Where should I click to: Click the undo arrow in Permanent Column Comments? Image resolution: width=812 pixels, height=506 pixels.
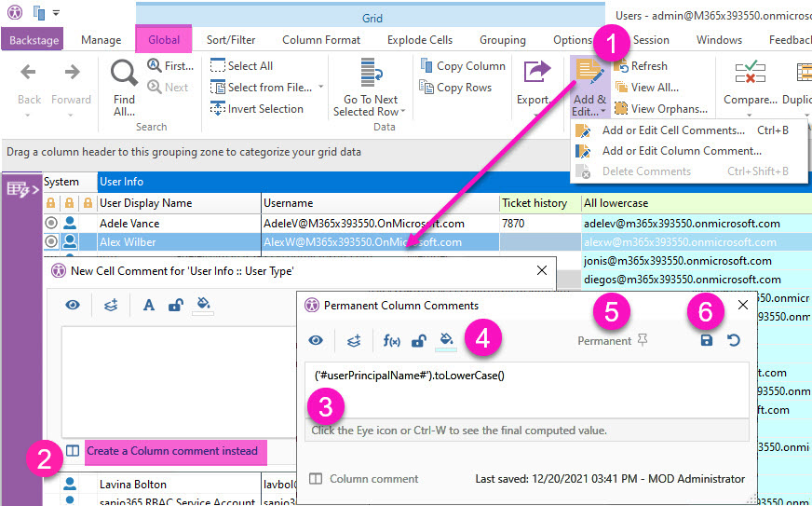click(734, 341)
